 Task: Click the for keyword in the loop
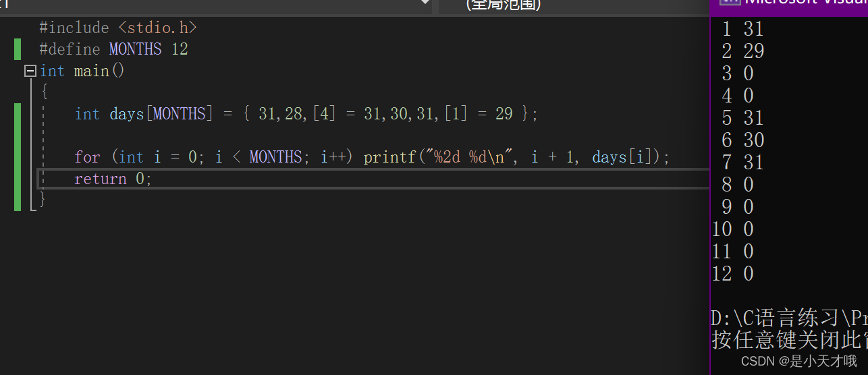(87, 157)
